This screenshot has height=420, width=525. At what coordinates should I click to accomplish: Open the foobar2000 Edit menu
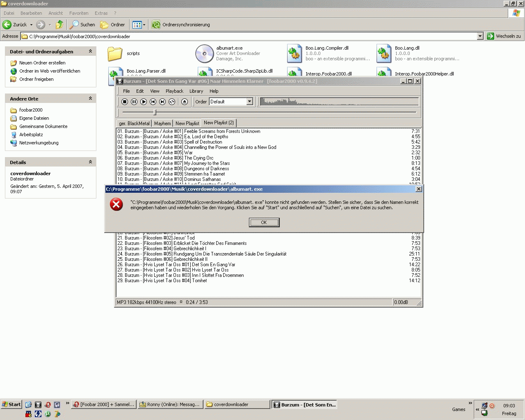[x=140, y=91]
